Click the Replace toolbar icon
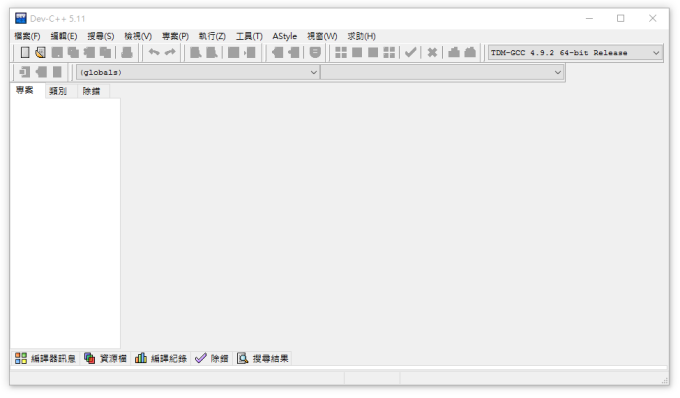Viewport: 680px width, 398px height. (x=212, y=53)
